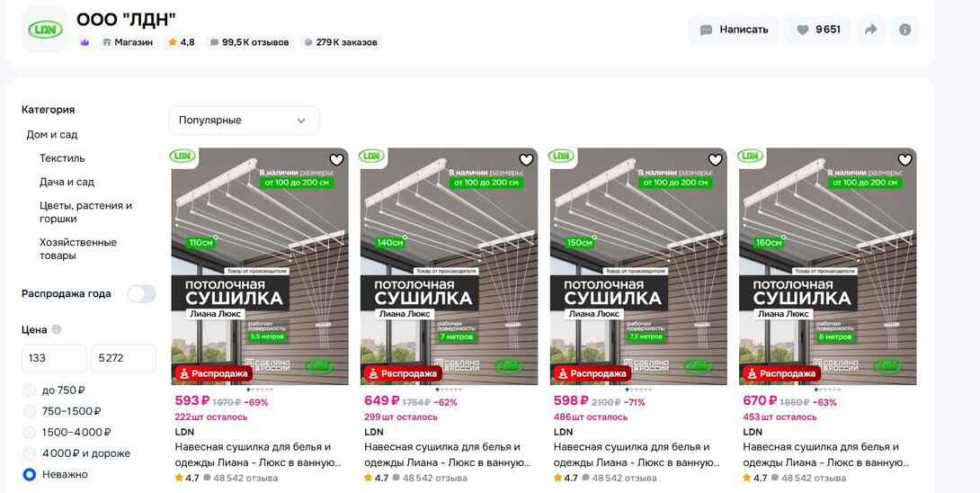Image resolution: width=980 pixels, height=493 pixels.
Task: Select the Хозяйственные товары category
Action: point(78,249)
